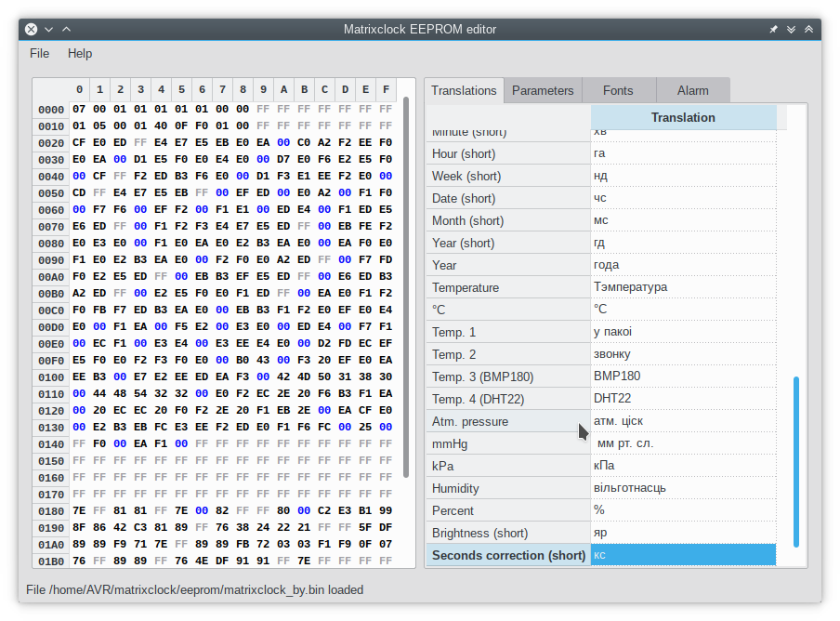Click the down-arrow icon at the titlebar's left

pyautogui.click(x=48, y=29)
